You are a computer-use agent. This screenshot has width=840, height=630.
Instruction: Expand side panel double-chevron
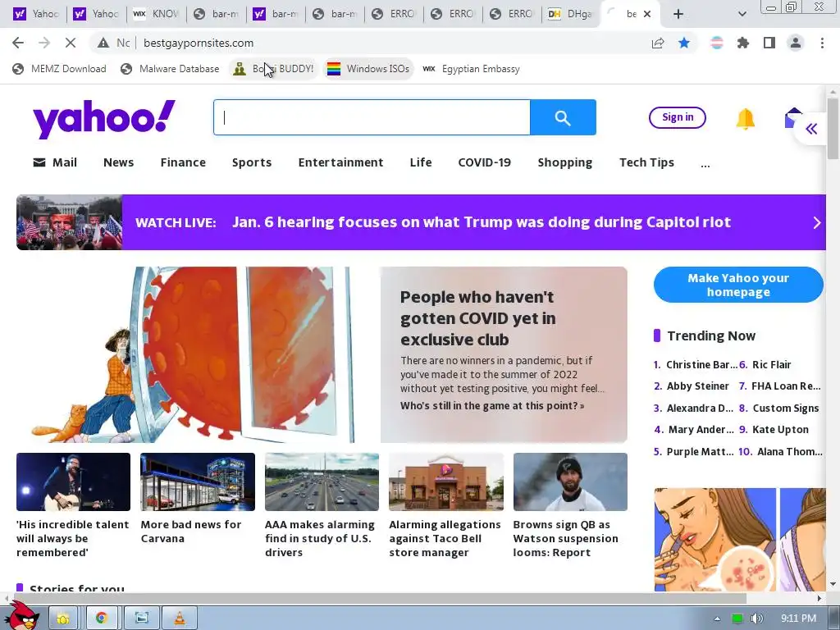point(811,129)
